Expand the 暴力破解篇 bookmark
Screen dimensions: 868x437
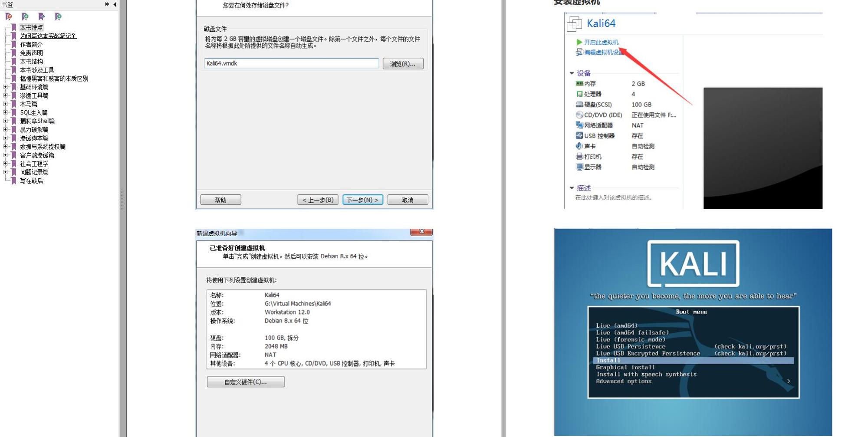[x=6, y=129]
